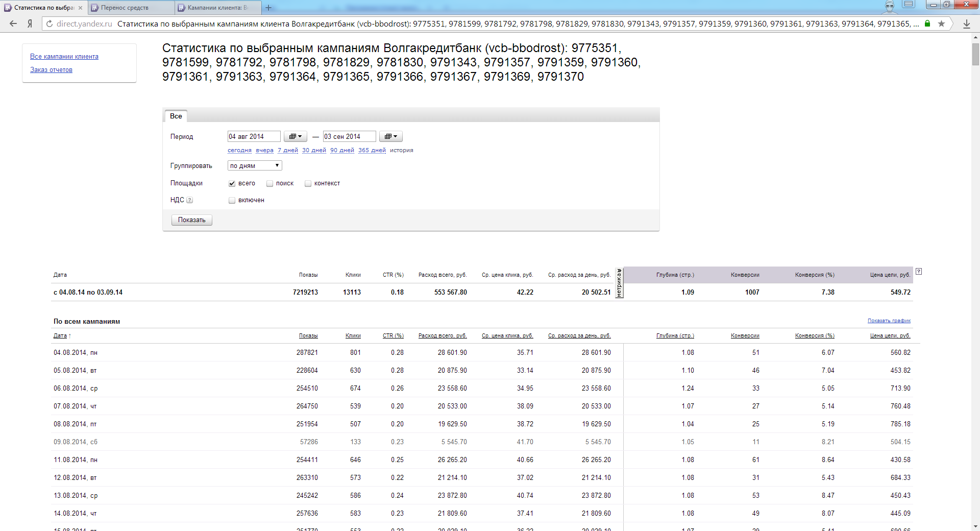Sort by underlined 'Конверсии' column header
The width and height of the screenshot is (980, 531).
745,335
